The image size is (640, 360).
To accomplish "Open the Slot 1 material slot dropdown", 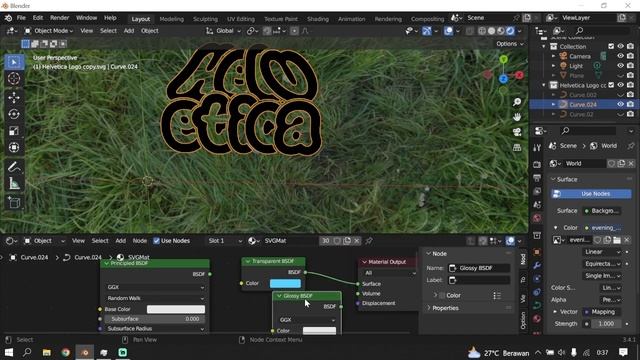I will point(224,241).
